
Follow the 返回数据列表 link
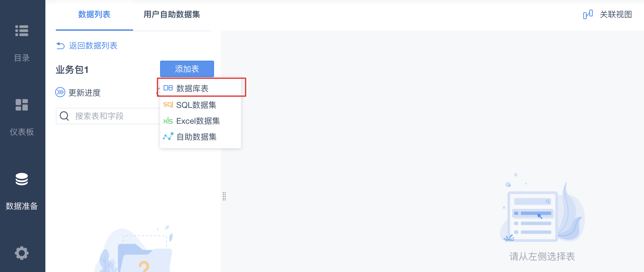point(93,46)
